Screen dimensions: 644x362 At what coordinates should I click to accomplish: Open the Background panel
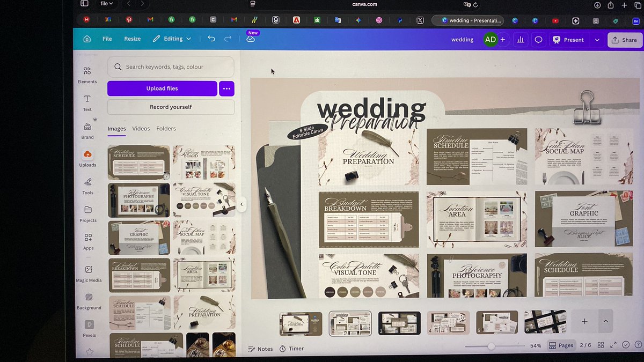(89, 301)
